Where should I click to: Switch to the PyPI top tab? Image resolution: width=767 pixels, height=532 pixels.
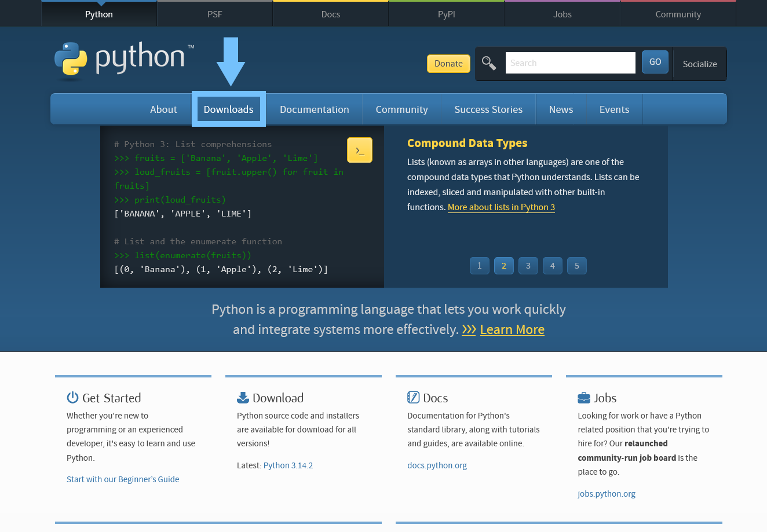point(446,14)
